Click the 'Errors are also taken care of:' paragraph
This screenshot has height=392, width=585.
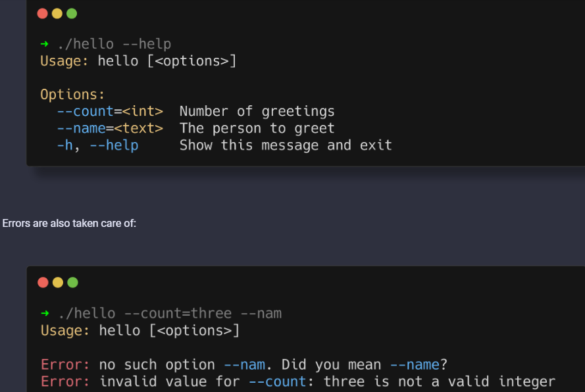[x=69, y=224]
